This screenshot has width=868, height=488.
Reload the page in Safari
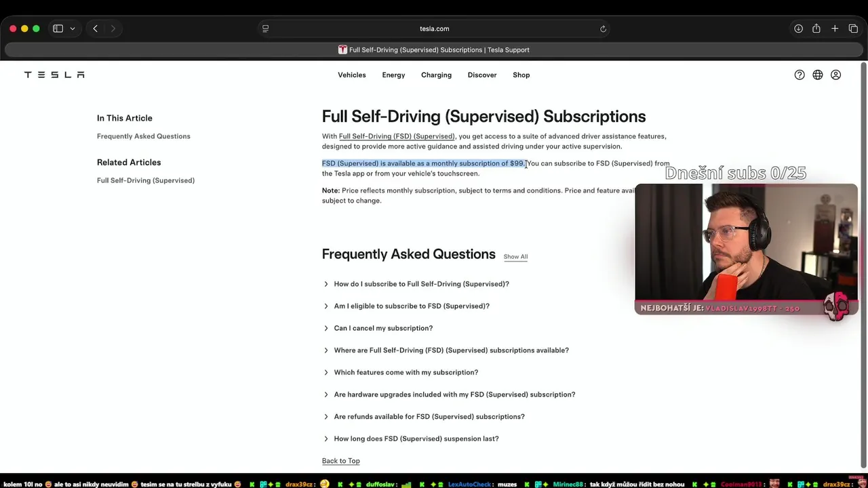(603, 28)
